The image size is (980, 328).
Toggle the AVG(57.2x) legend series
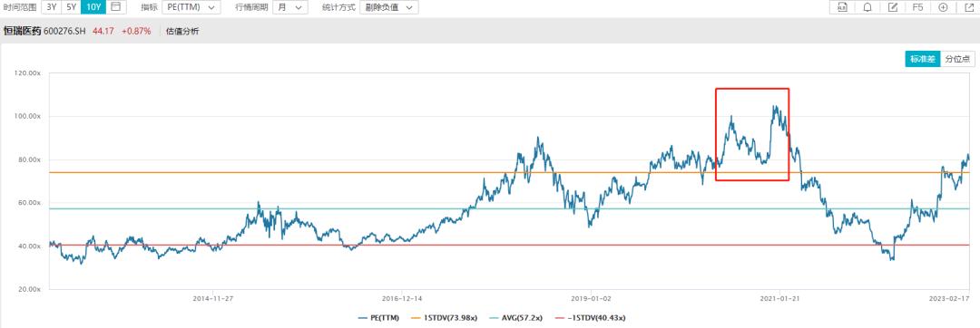515,319
